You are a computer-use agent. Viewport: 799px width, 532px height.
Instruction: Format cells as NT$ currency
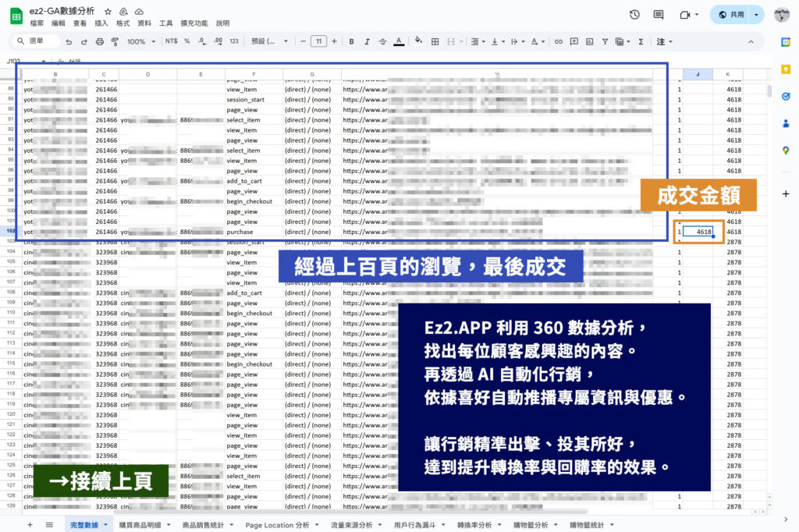coord(171,41)
